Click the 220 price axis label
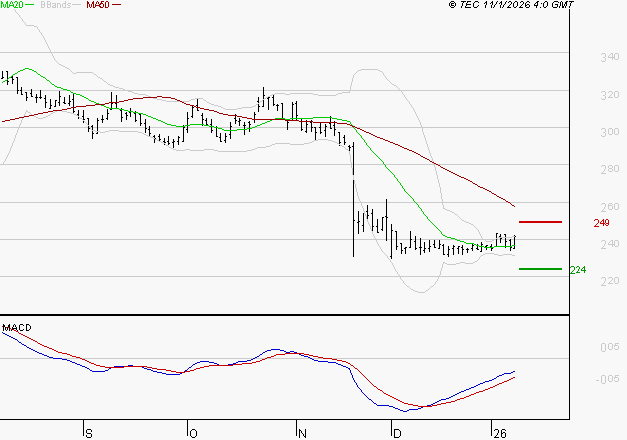Screen dimensions: 627x440 [x=610, y=281]
